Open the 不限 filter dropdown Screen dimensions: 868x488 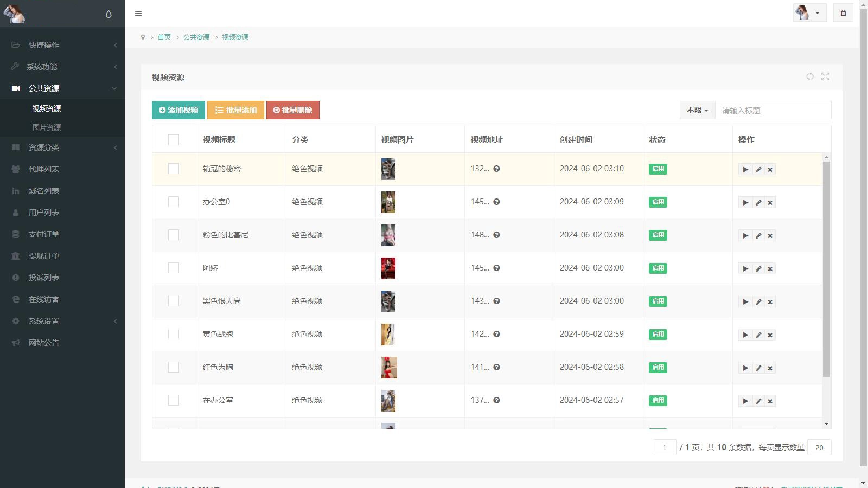697,110
